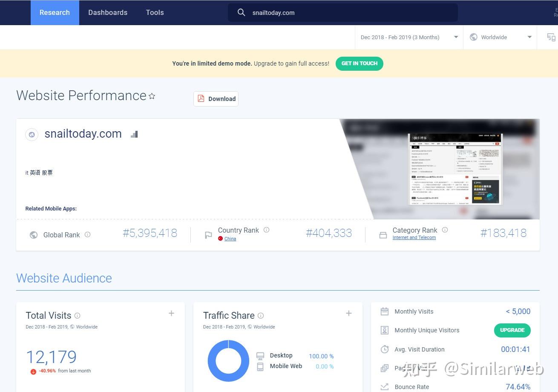The width and height of the screenshot is (558, 392).
Task: Click the Avg. Visit Duration clock icon
Action: [x=385, y=349]
